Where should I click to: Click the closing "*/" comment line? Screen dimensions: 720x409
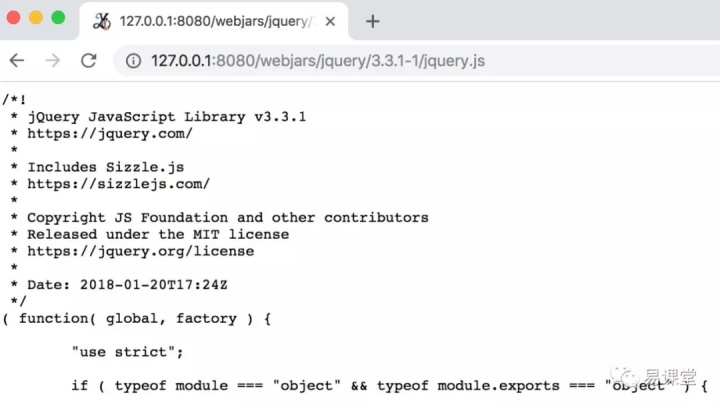(18, 302)
